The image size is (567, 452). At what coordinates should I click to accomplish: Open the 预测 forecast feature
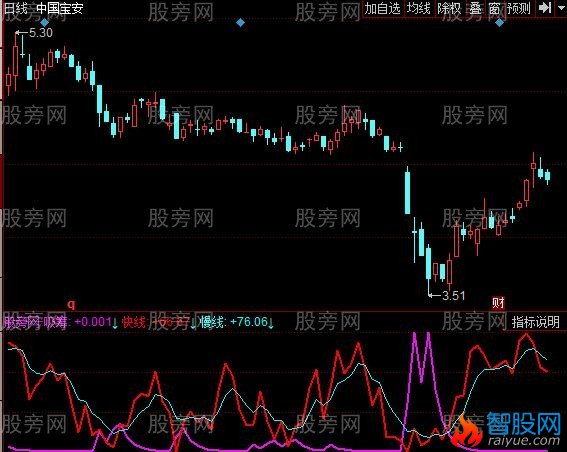click(518, 8)
